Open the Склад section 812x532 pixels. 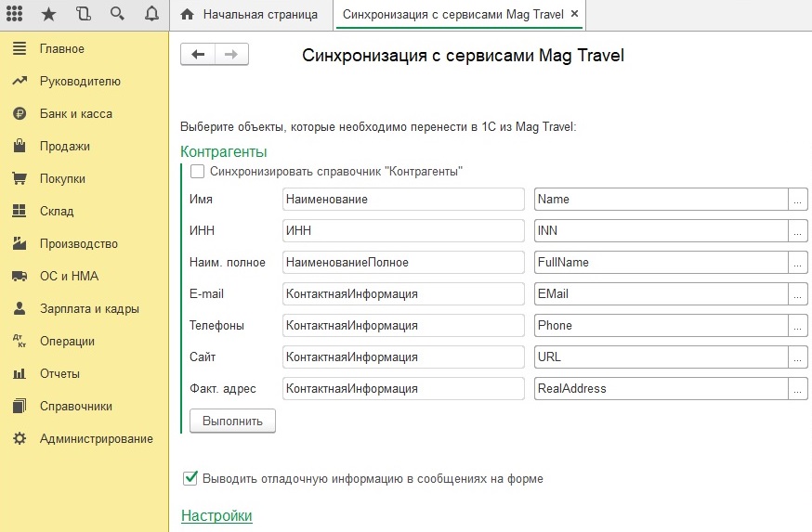(x=57, y=211)
